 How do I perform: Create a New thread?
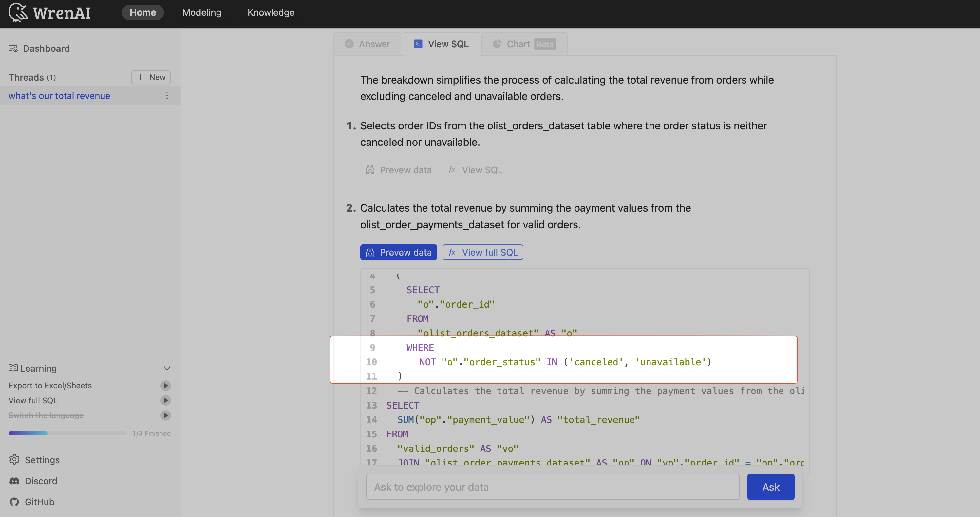151,77
